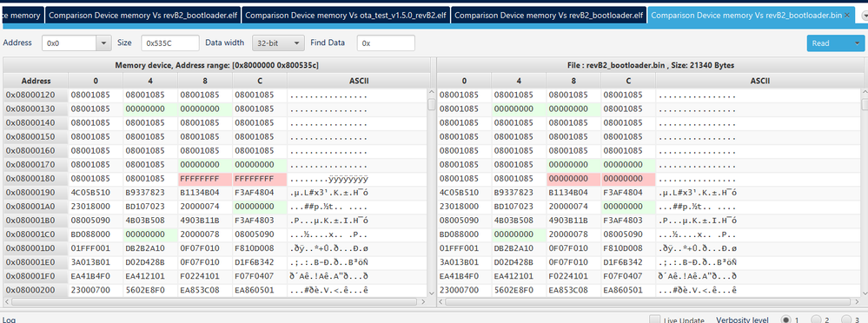Click the ASCII column header in the memory device pane
The width and height of the screenshot is (868, 323).
[x=359, y=80]
